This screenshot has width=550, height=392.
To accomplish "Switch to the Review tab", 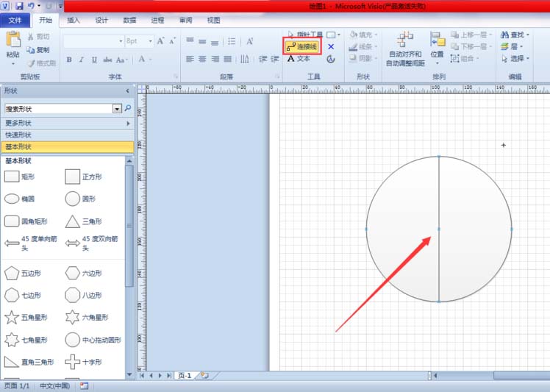I will pos(185,20).
